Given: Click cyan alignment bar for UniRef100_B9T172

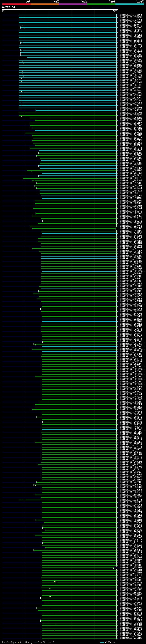Looking at the screenshot, I should [72, 58].
